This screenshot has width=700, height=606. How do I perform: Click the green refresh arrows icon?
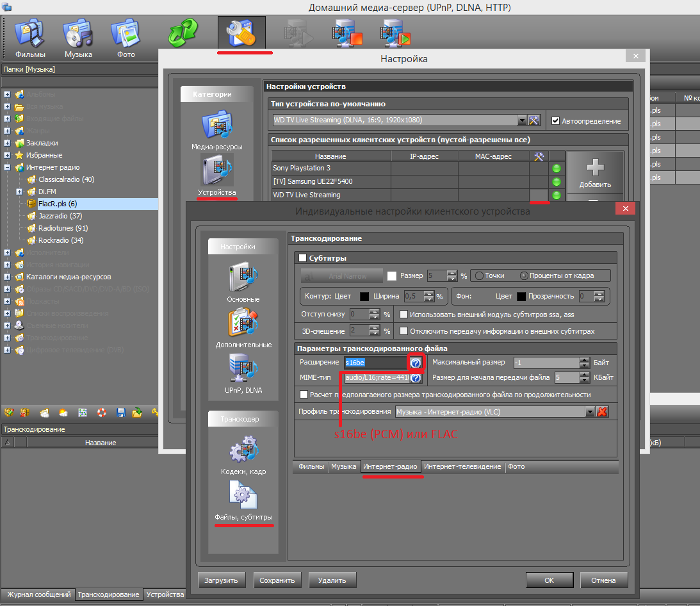click(x=183, y=33)
